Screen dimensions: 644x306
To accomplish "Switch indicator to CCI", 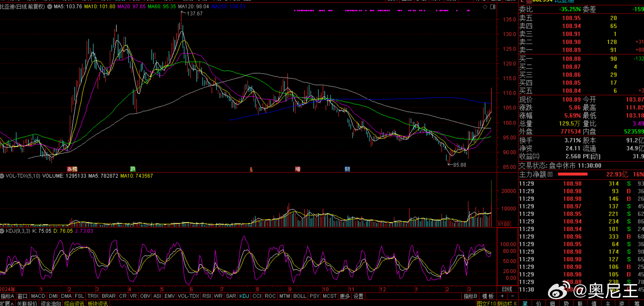I will click(x=257, y=296).
